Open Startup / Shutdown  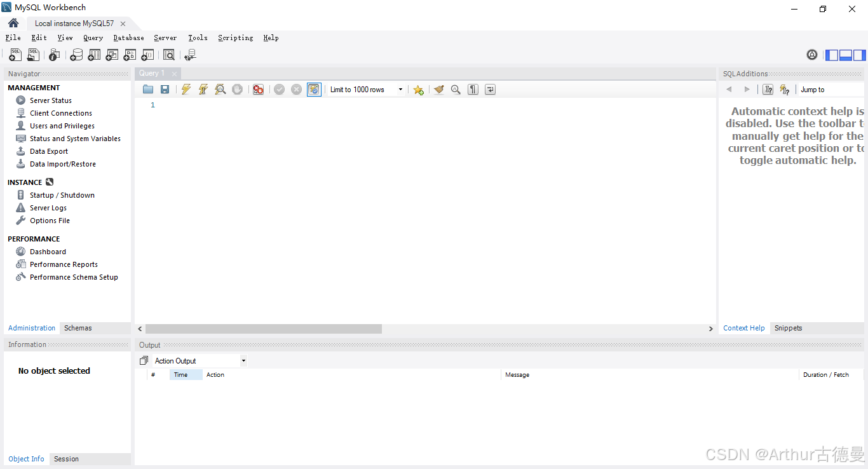click(x=62, y=195)
